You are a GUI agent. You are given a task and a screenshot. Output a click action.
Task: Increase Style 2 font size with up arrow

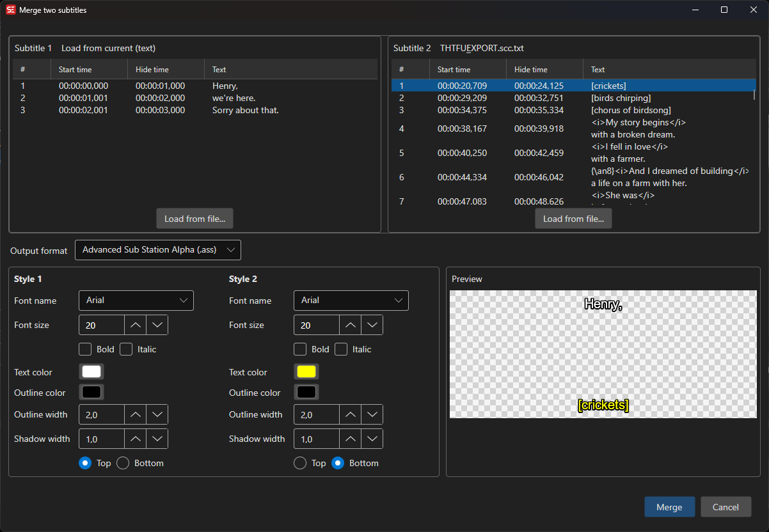point(350,325)
